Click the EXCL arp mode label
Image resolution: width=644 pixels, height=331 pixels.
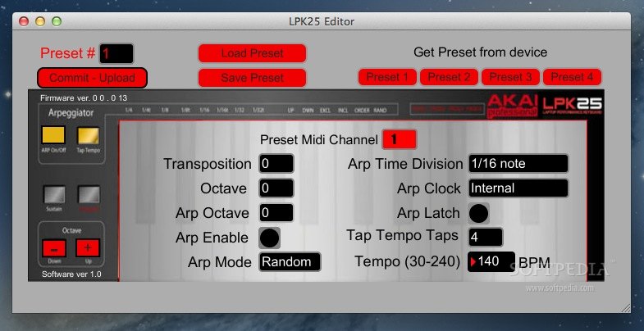pyautogui.click(x=326, y=111)
